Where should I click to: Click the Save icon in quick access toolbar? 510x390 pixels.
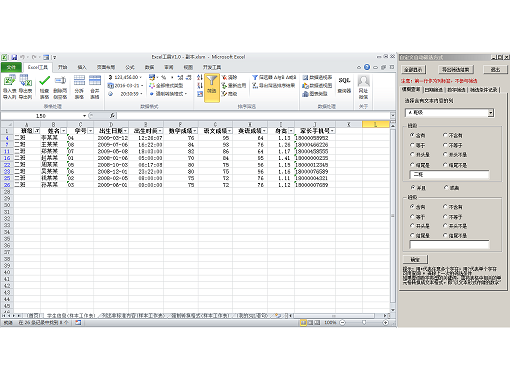pyautogui.click(x=14, y=57)
